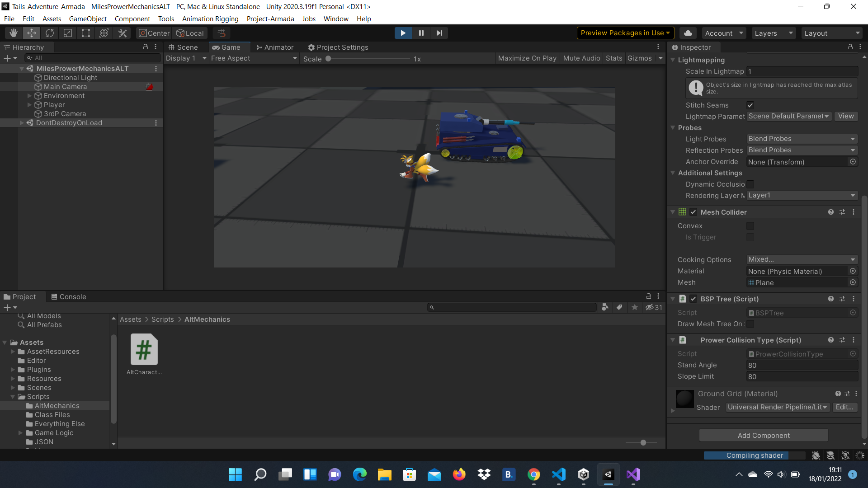Click the Play button
Screen dimensions: 868x488
pyautogui.click(x=403, y=33)
